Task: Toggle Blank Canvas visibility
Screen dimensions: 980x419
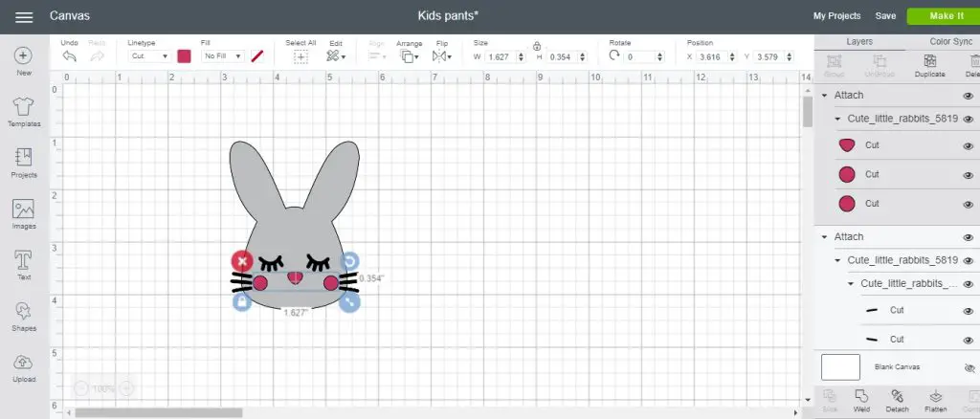Action: (x=970, y=367)
